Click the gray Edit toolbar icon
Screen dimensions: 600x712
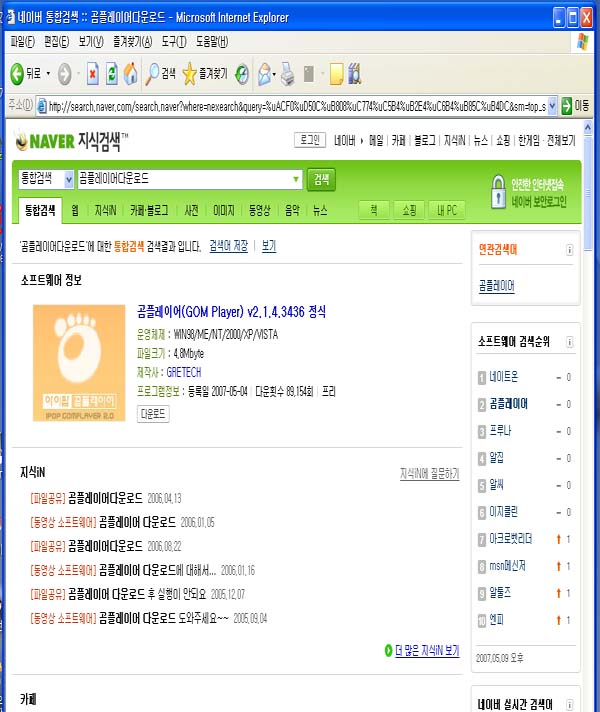309,74
